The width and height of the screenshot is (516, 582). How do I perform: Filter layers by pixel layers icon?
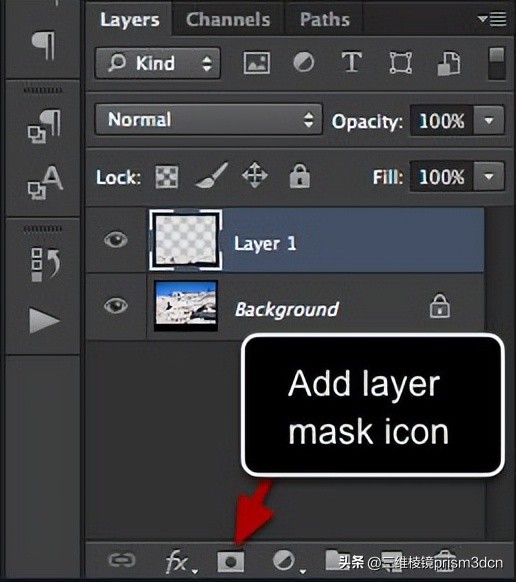pyautogui.click(x=257, y=63)
